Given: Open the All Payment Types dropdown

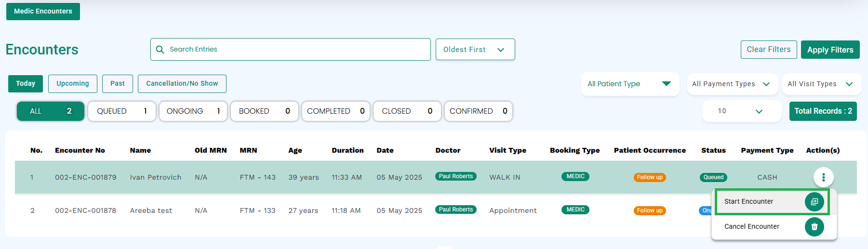Looking at the screenshot, I should pyautogui.click(x=732, y=84).
